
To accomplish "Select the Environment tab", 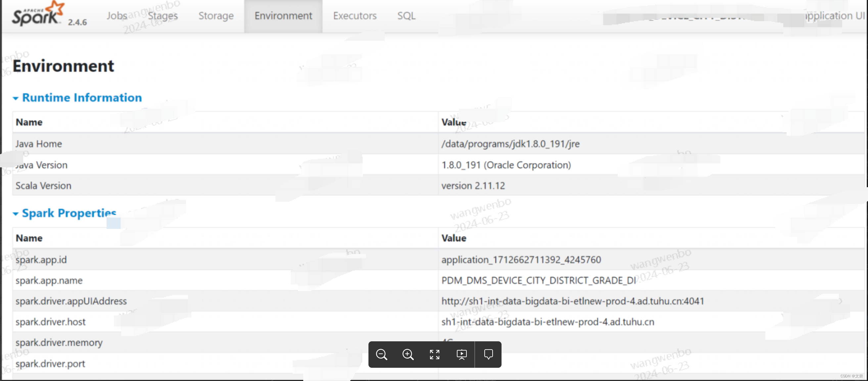I will point(283,16).
